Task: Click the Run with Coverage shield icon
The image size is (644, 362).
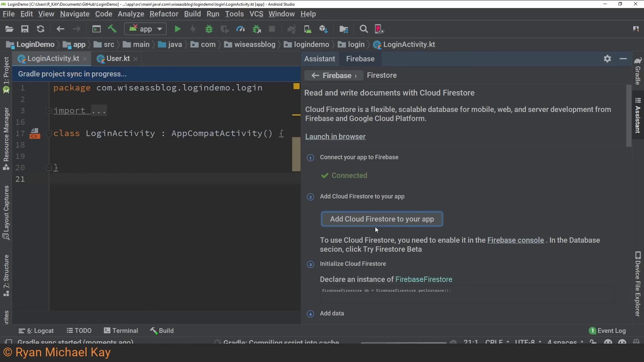Action: pyautogui.click(x=224, y=29)
